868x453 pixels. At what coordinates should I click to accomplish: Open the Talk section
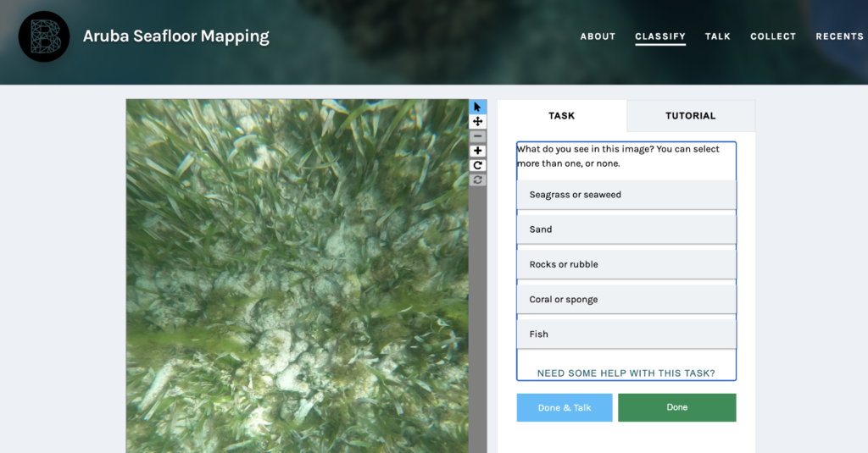pyautogui.click(x=717, y=36)
